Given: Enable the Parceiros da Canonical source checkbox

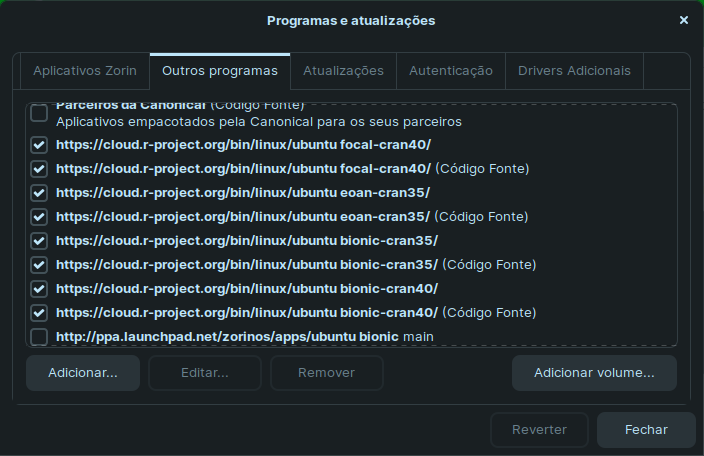Looking at the screenshot, I should 39,113.
